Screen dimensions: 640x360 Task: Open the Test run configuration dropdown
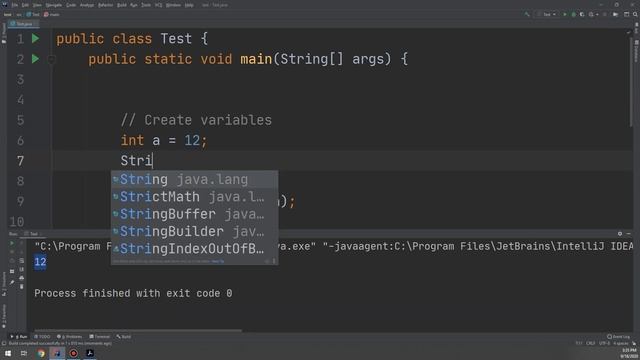547,14
